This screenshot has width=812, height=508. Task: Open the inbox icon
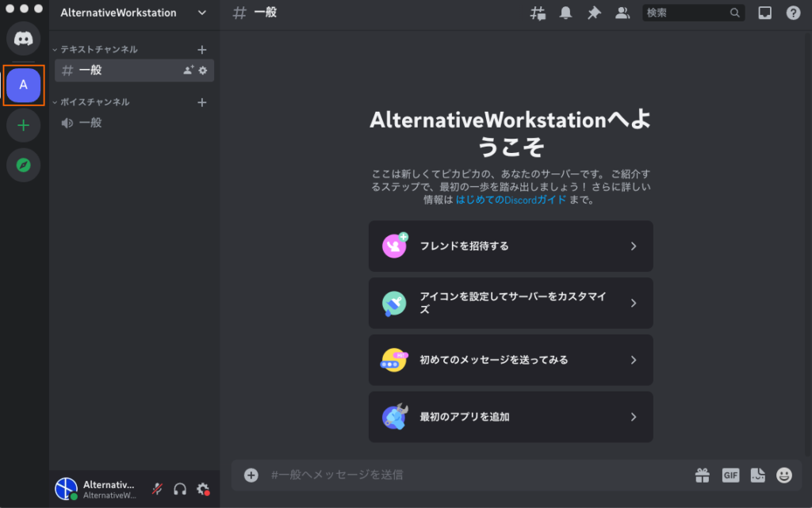[x=764, y=13]
